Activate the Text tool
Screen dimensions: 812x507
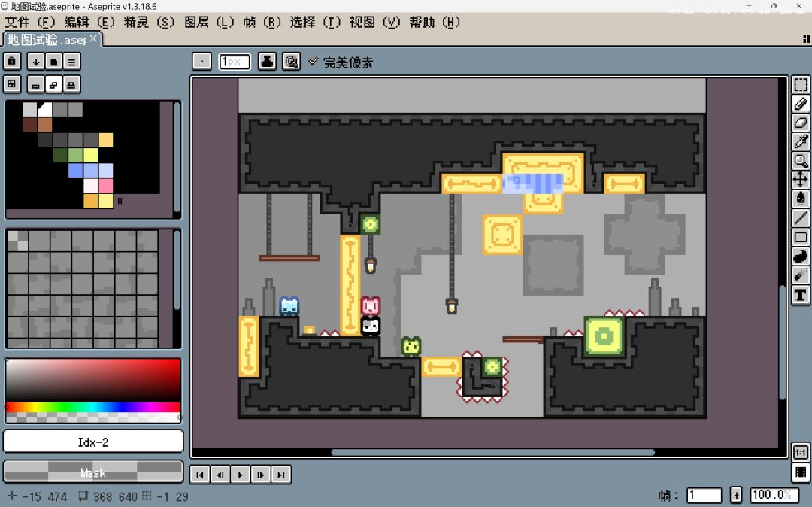pos(801,295)
